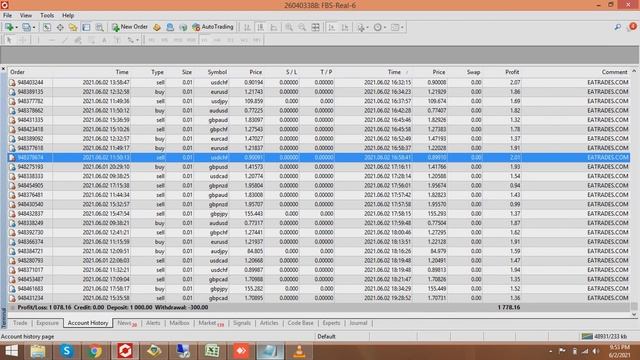640x360 pixels.
Task: Open the Signals tab
Action: pyautogui.click(x=242, y=323)
